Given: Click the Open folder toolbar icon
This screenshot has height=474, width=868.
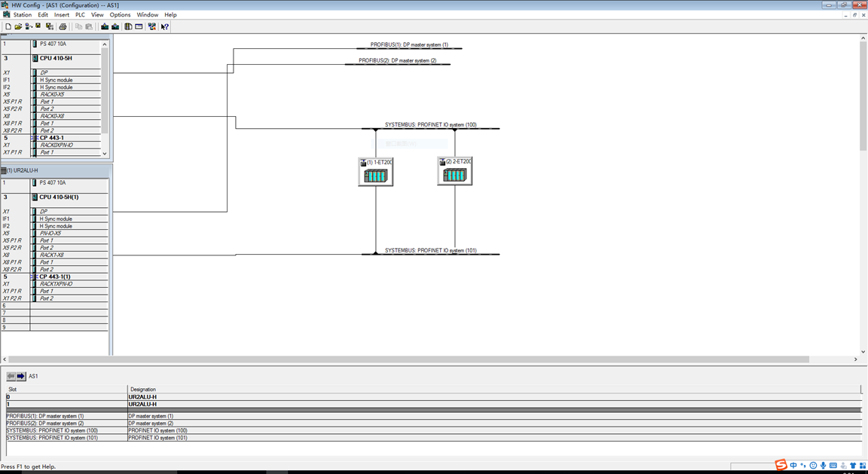Looking at the screenshot, I should pyautogui.click(x=18, y=26).
